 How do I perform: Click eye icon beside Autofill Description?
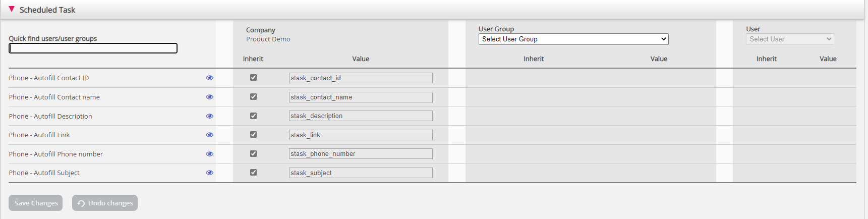[209, 116]
